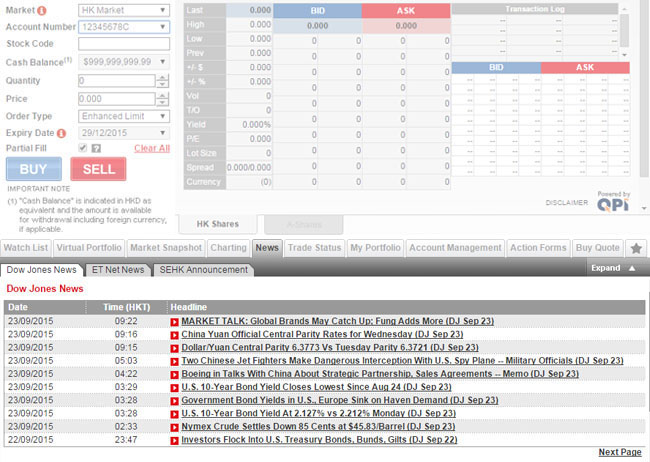Open the Action Forms tab

click(x=538, y=248)
